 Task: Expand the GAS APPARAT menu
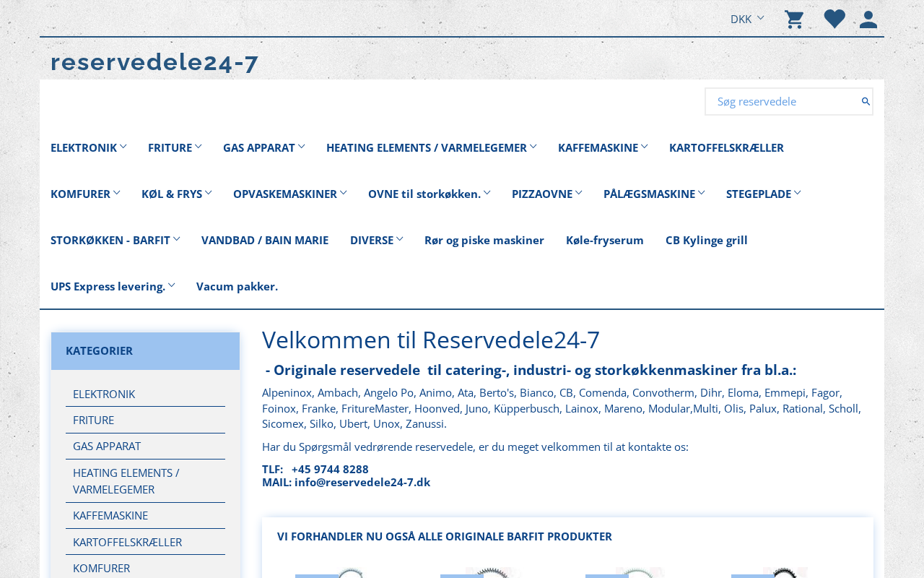[264, 147]
